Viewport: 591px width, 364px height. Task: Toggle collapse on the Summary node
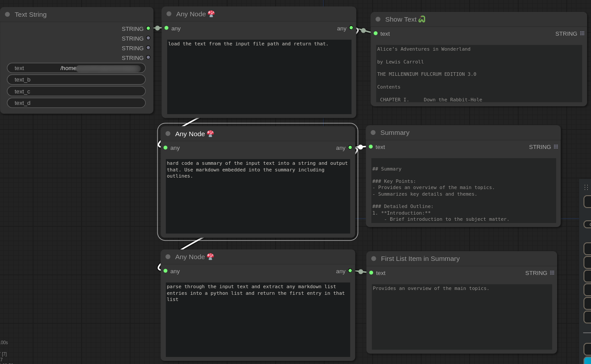click(373, 132)
